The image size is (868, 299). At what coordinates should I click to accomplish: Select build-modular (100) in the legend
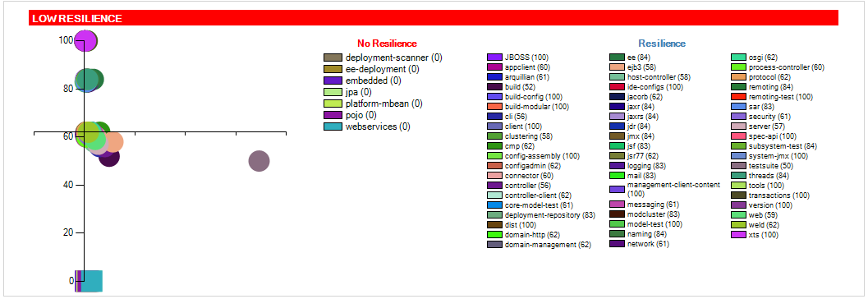(528, 107)
